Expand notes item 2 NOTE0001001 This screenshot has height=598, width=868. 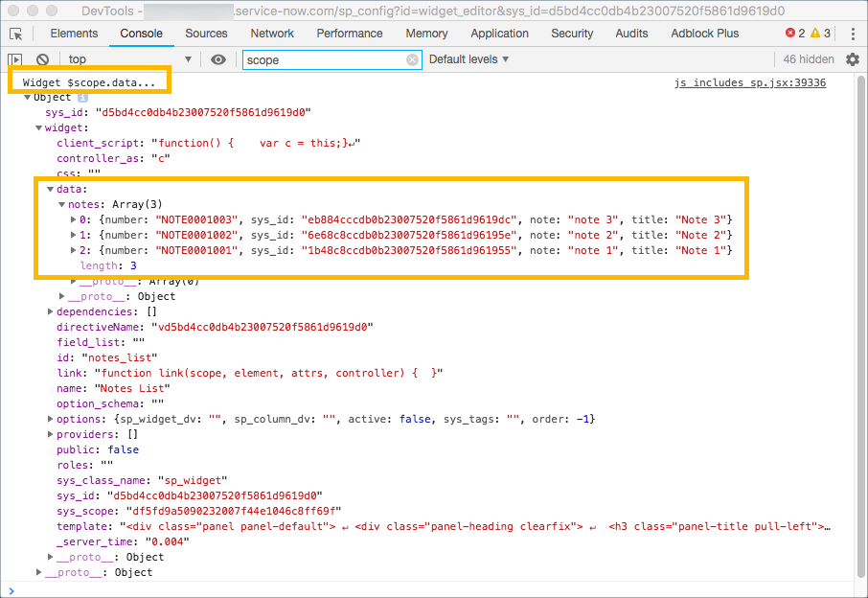73,250
